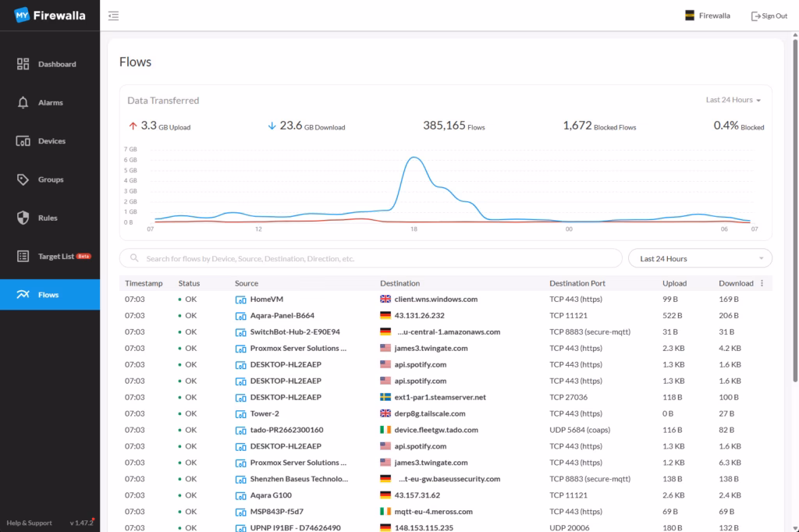Click the Target List icon
This screenshot has height=532, width=799.
pyautogui.click(x=23, y=256)
